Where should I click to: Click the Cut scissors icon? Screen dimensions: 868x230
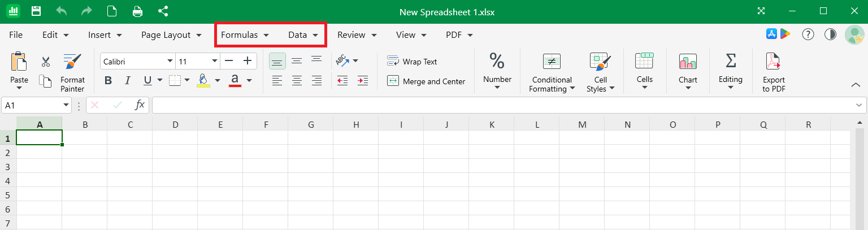pyautogui.click(x=46, y=62)
